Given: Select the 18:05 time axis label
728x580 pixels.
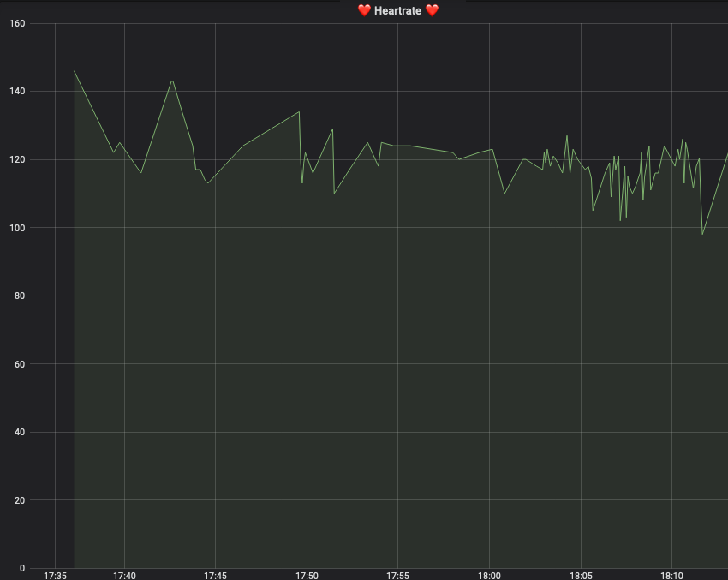Looking at the screenshot, I should pyautogui.click(x=580, y=572).
